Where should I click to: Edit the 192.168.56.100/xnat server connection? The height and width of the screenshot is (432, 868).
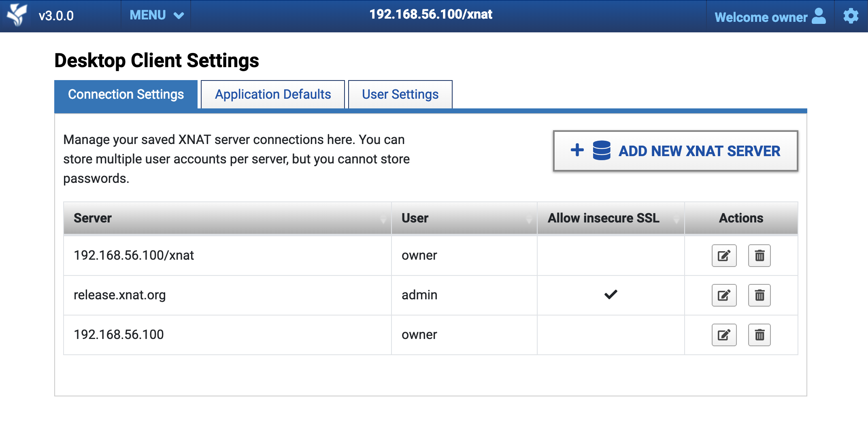[724, 256]
